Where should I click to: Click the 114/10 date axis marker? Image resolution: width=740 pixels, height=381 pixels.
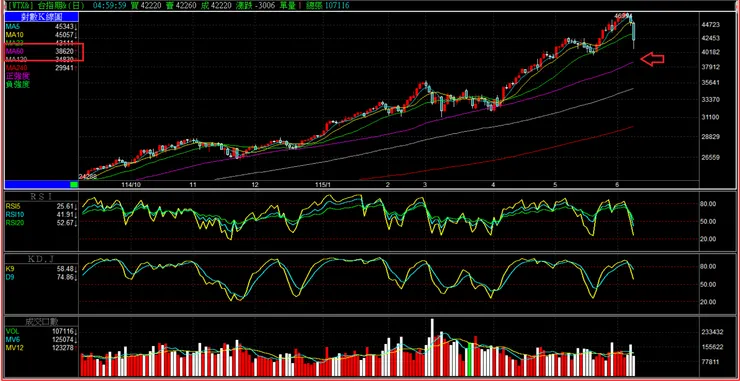click(131, 185)
